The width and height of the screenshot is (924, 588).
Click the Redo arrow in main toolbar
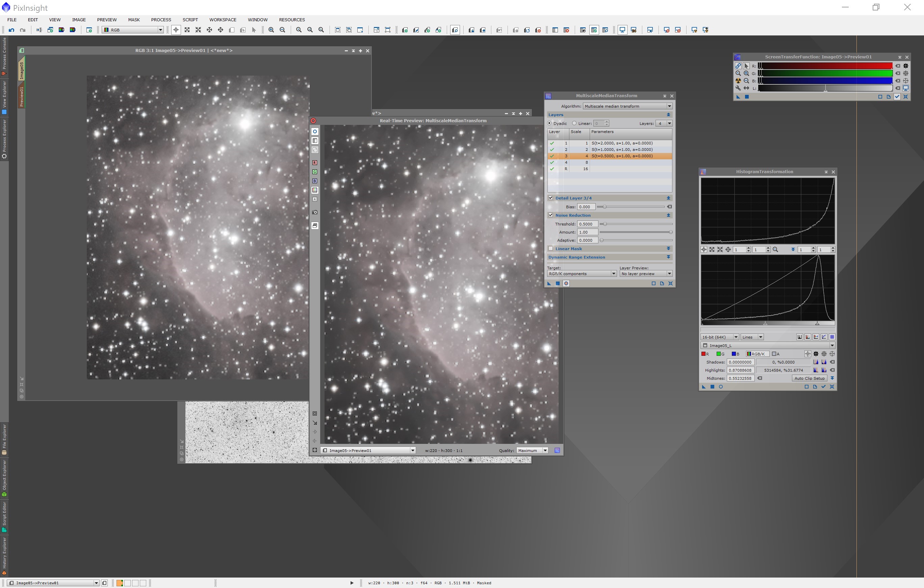[x=23, y=30]
